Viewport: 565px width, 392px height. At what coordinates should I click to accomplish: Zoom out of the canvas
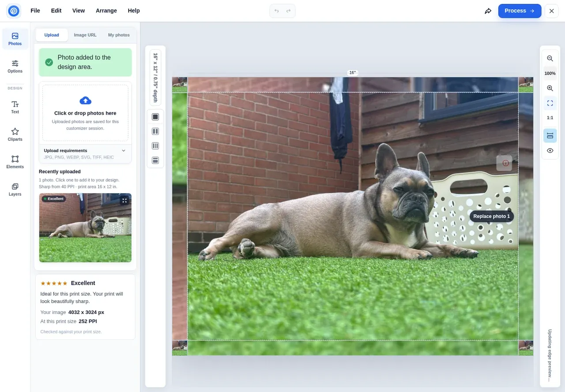550,59
